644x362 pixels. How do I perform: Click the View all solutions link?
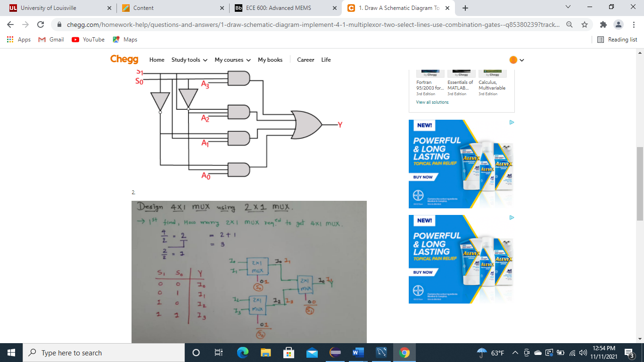(432, 102)
